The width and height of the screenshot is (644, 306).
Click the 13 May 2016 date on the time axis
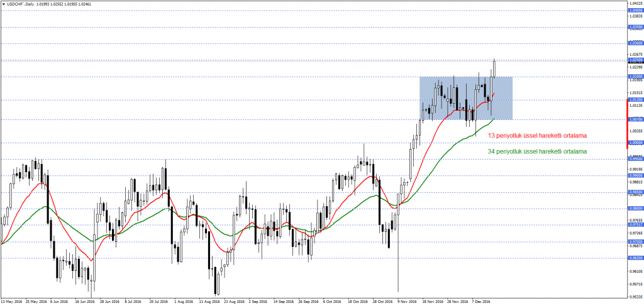11,302
